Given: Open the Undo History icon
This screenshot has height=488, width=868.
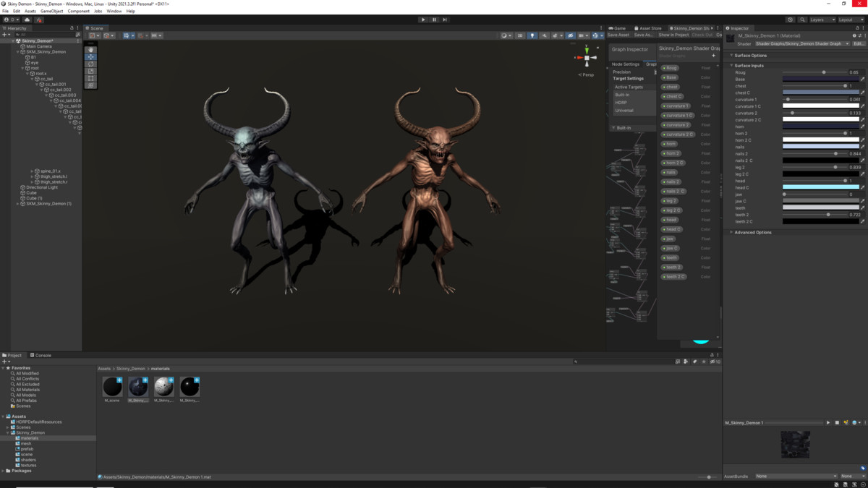Looking at the screenshot, I should coord(790,20).
